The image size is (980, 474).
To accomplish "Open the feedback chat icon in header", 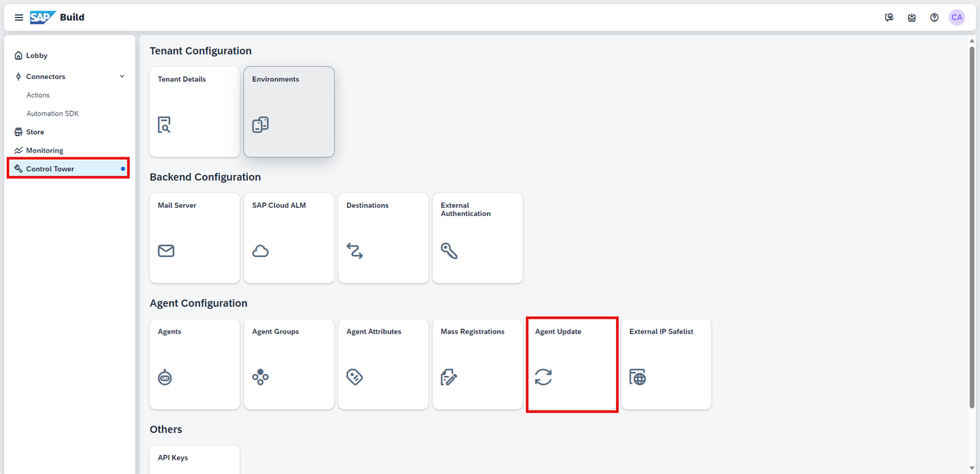I will [x=889, y=18].
